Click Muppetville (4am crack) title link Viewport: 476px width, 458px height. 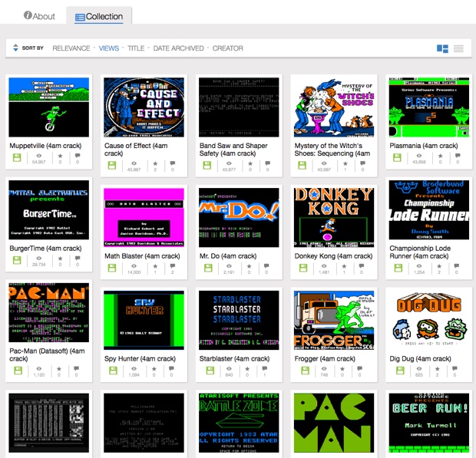click(45, 146)
